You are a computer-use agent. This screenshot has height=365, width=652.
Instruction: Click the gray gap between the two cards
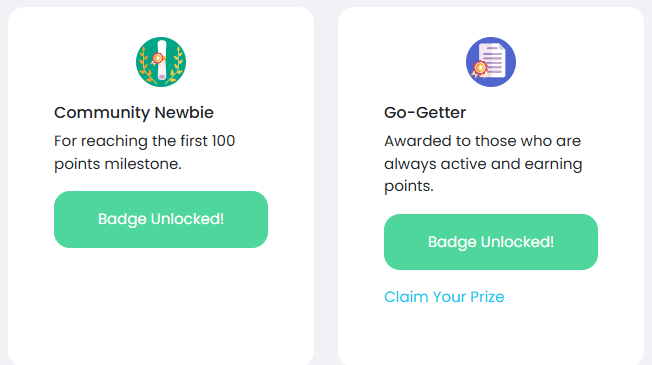tap(326, 183)
